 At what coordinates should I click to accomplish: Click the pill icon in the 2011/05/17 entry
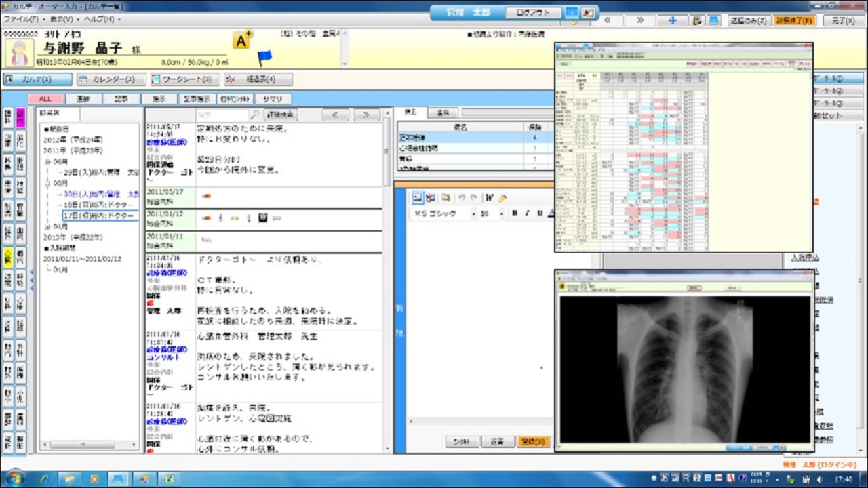pyautogui.click(x=207, y=197)
